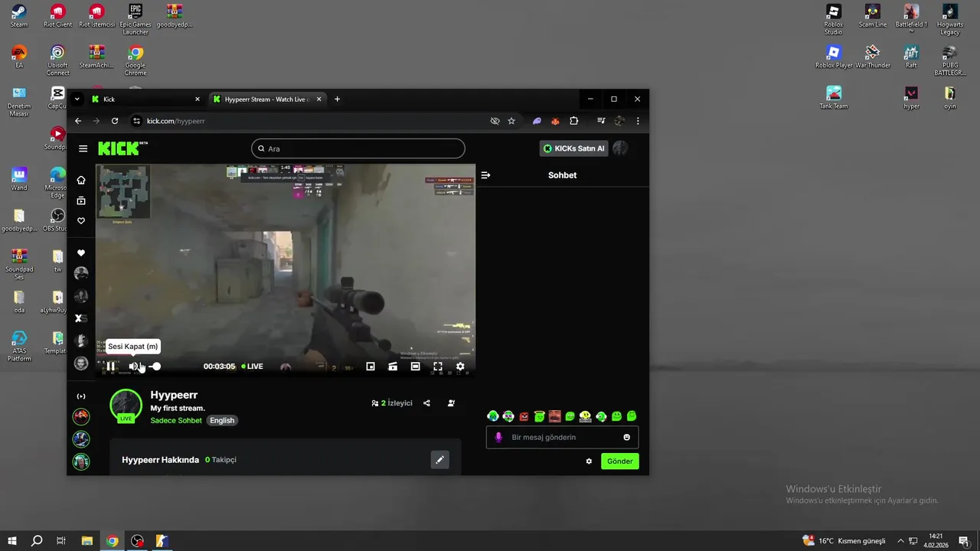Click the KICK logo

point(122,148)
